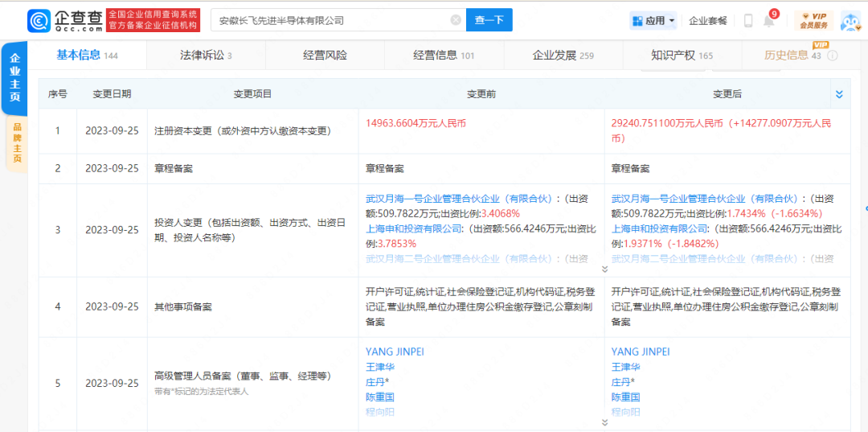The width and height of the screenshot is (868, 432).
Task: Open the notification bell with 9 alerts
Action: coord(769,20)
